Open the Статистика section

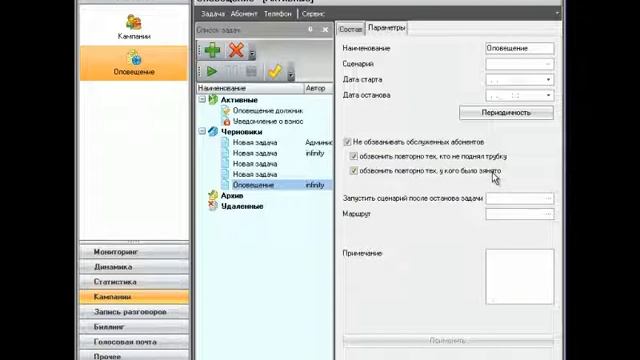(x=134, y=282)
